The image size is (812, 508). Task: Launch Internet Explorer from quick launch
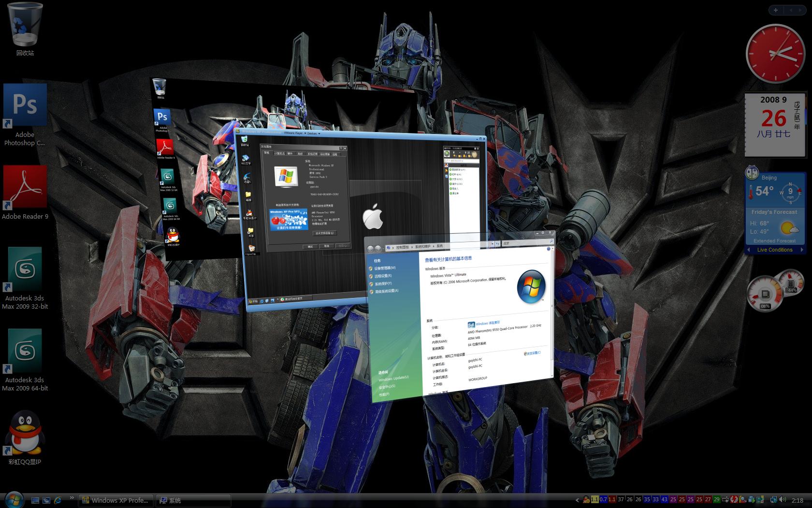[58, 500]
